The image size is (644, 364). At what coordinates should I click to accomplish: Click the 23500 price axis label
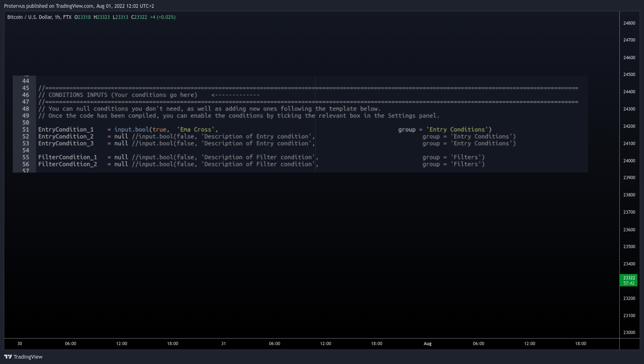pyautogui.click(x=629, y=247)
